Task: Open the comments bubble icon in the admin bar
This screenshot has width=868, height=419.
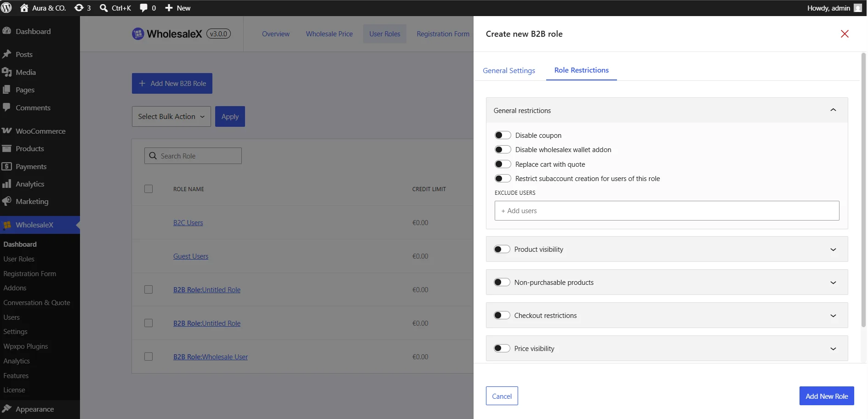Action: [x=144, y=8]
